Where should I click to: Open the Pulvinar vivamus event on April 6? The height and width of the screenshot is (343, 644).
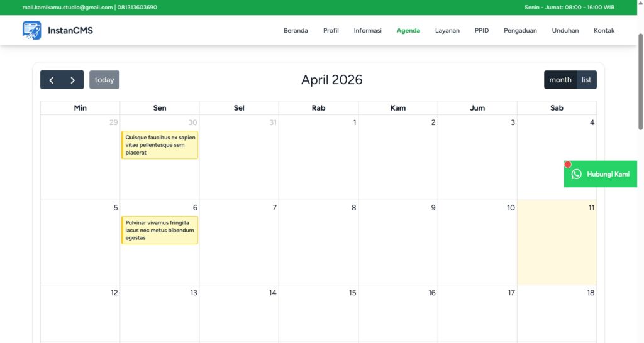point(160,230)
